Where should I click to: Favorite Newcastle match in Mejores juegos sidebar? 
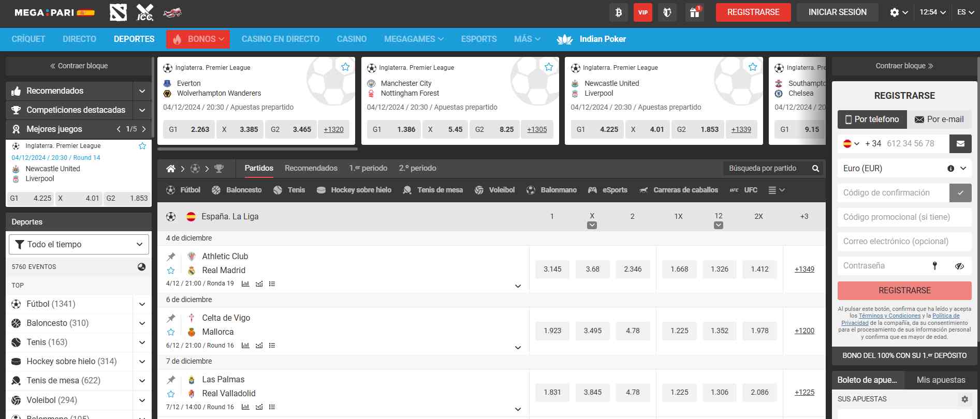(x=142, y=146)
